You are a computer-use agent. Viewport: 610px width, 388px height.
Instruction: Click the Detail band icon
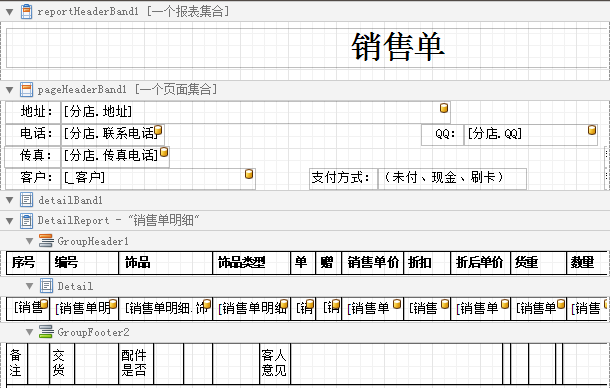point(46,286)
